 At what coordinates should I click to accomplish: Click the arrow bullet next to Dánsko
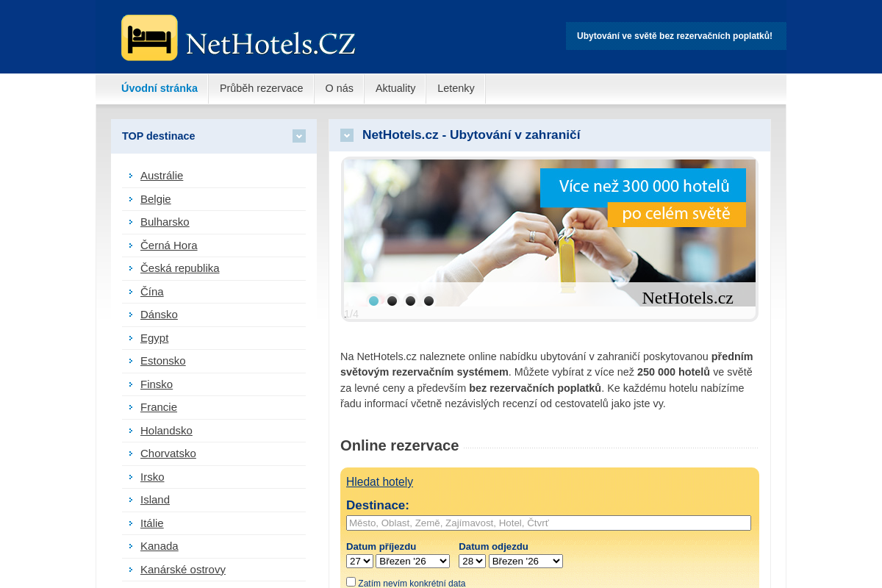click(130, 315)
